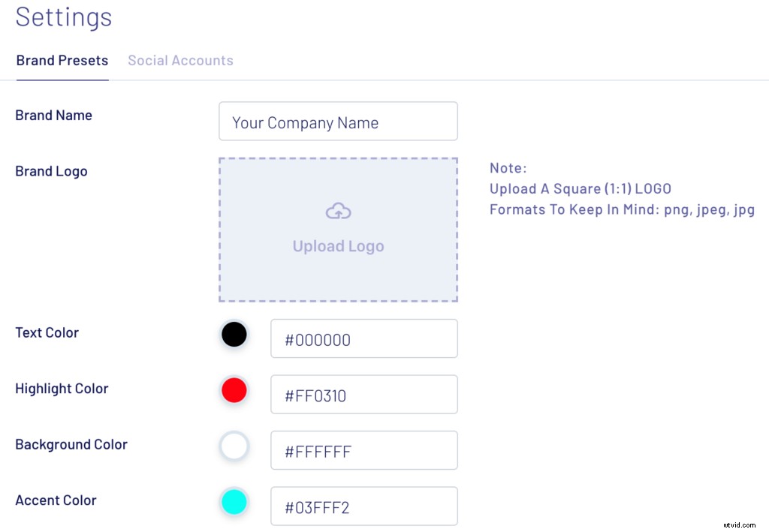Click the Brand Name input field
The image size is (769, 532).
tap(338, 122)
